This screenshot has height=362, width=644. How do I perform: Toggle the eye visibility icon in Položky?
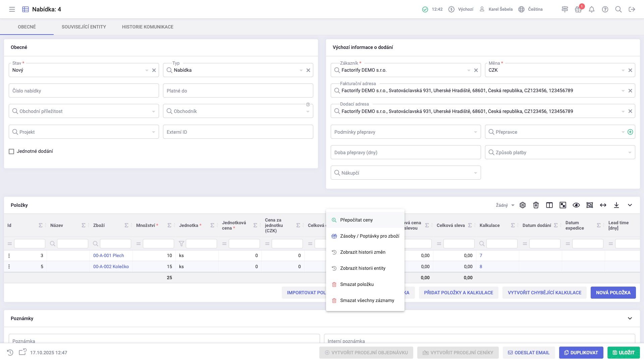coord(576,205)
